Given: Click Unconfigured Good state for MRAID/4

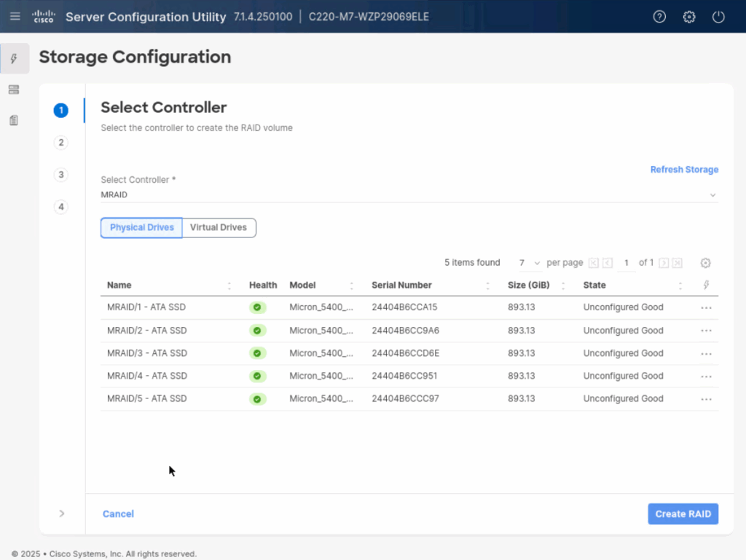Looking at the screenshot, I should 624,376.
